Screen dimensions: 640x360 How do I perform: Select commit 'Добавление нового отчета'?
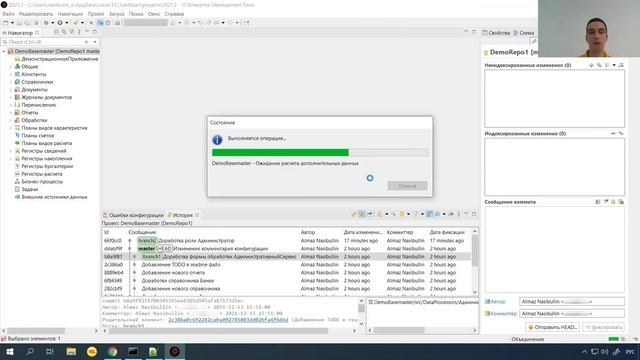286,273
